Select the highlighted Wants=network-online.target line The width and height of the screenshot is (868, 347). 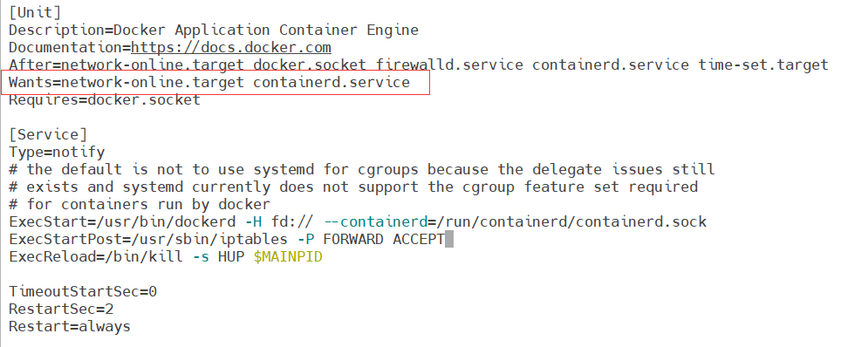tap(209, 83)
